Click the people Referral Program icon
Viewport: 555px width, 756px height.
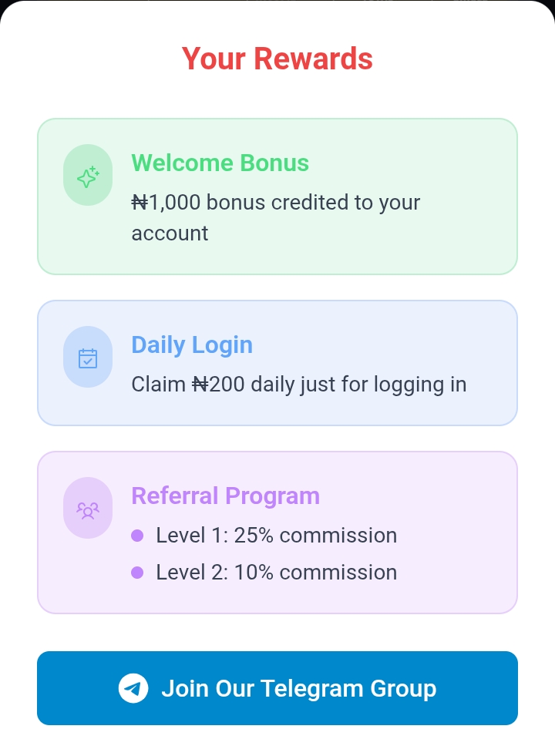(88, 509)
